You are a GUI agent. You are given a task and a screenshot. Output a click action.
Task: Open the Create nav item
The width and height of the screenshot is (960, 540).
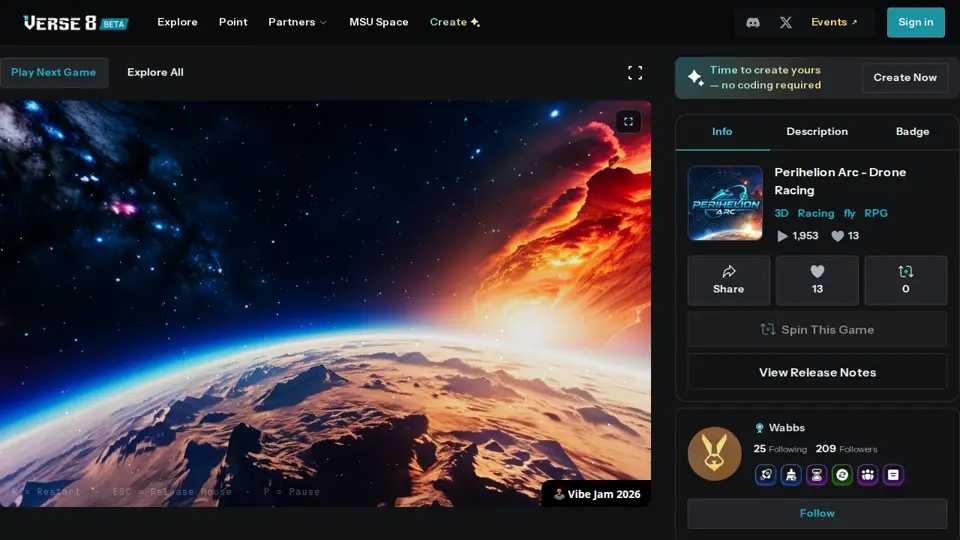454,22
